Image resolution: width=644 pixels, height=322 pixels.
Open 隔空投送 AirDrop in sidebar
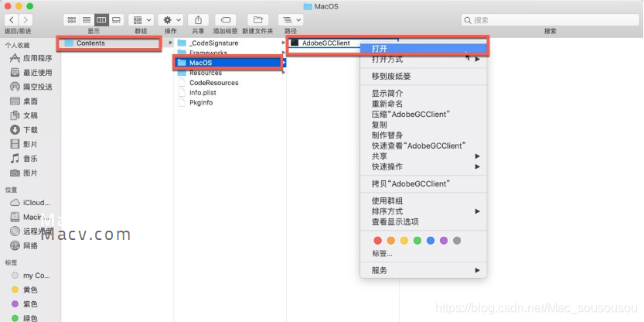pyautogui.click(x=31, y=87)
